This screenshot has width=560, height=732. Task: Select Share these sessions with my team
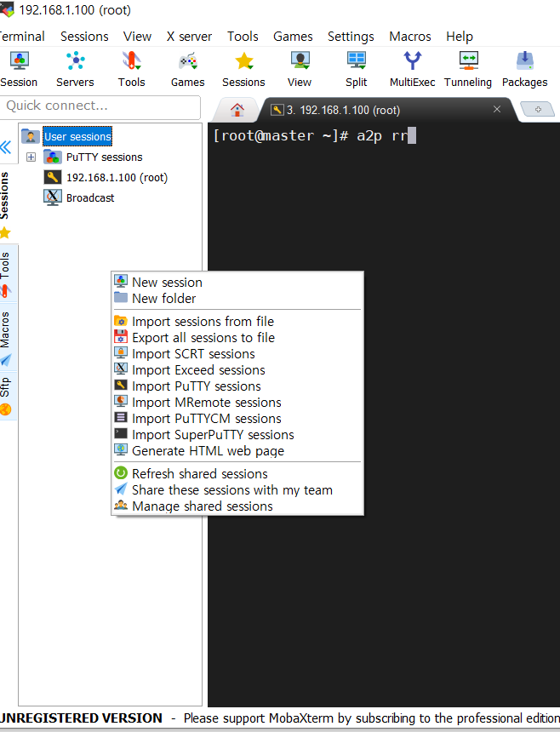coord(237,490)
